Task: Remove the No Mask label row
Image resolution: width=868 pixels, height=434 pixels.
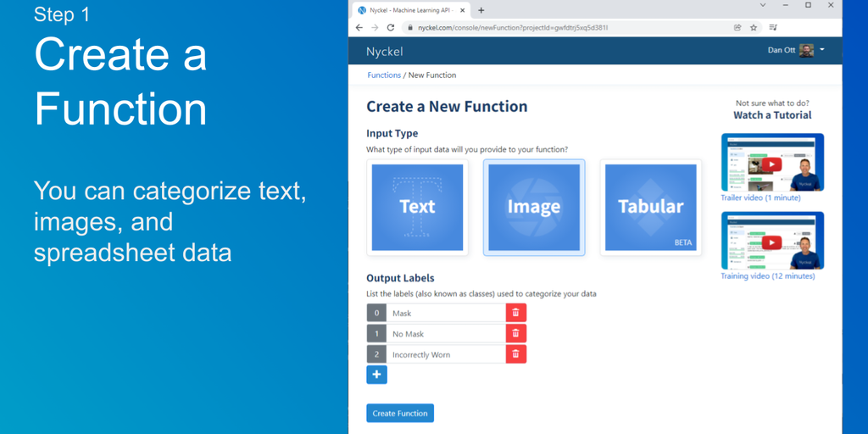Action: click(515, 334)
